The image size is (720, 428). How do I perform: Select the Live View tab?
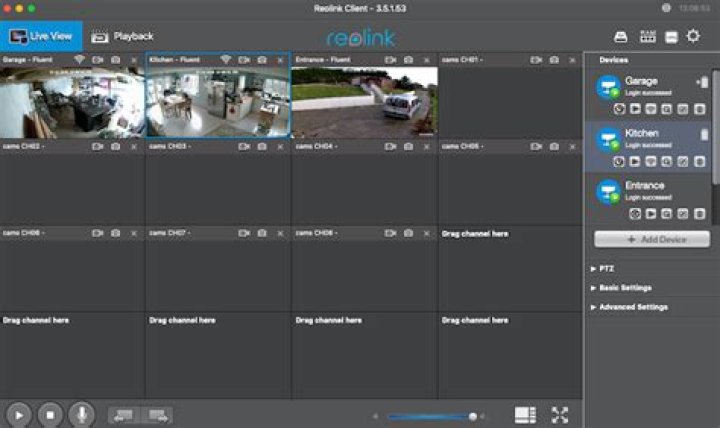41,36
